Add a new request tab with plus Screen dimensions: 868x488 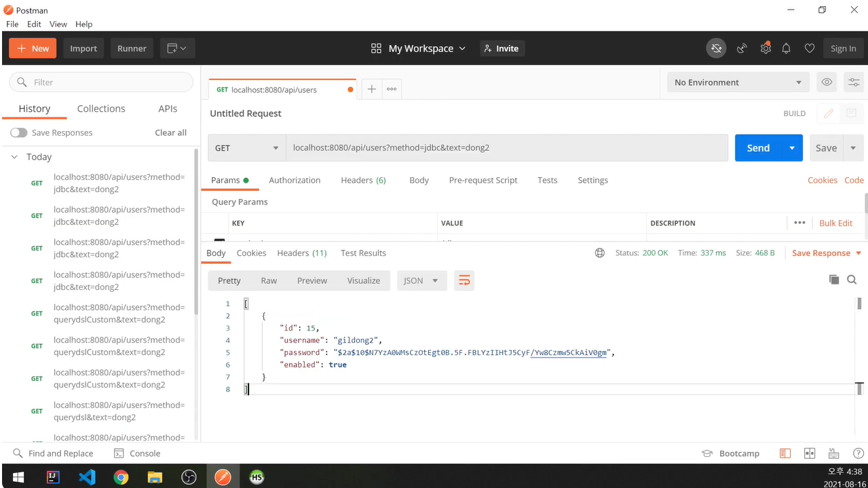[371, 89]
